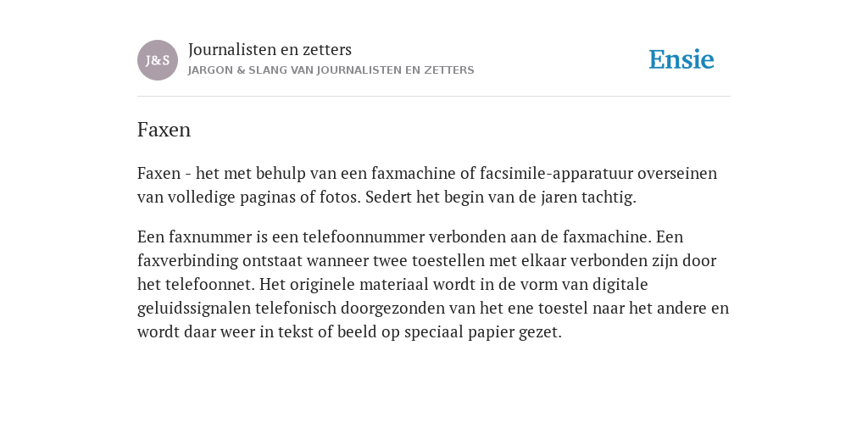This screenshot has height=434, width=868.
Task: Click the phrase 'speciaal papier gezet' at the end
Action: tap(482, 332)
